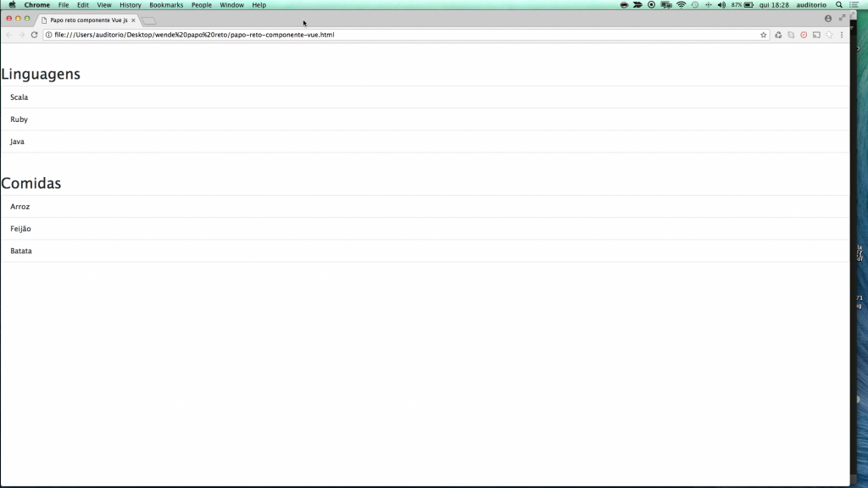This screenshot has width=868, height=488.
Task: Click the page info icon in address bar
Action: pyautogui.click(x=47, y=35)
